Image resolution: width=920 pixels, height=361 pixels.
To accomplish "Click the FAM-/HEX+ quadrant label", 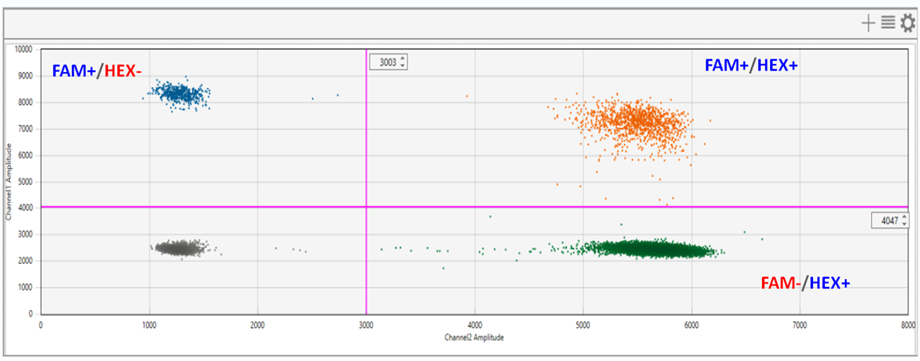I will 806,282.
